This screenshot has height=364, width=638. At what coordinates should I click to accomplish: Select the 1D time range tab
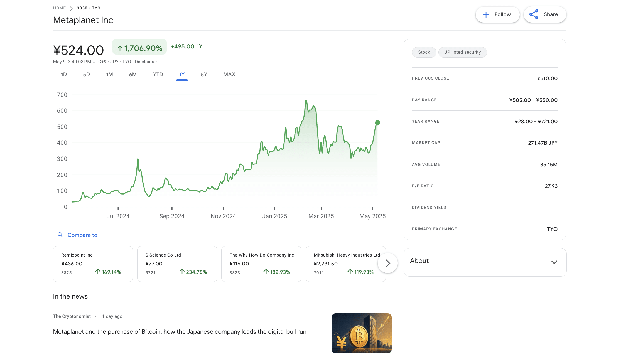64,75
